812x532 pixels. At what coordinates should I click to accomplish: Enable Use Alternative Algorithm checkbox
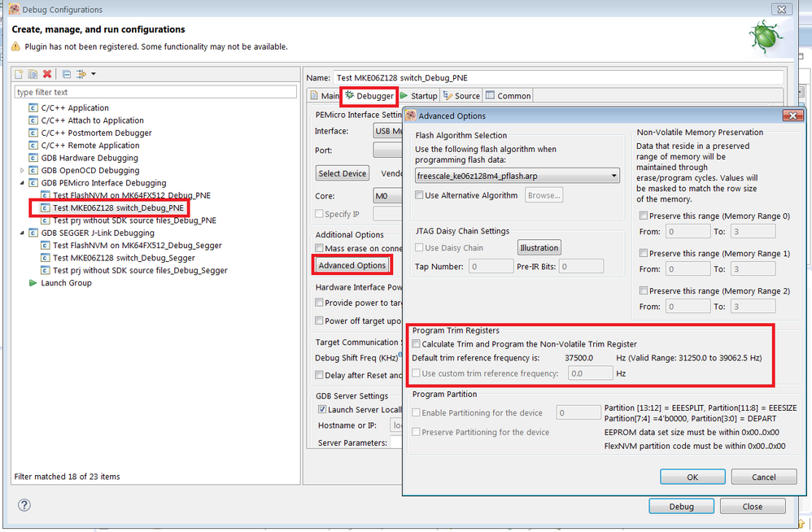(x=419, y=195)
